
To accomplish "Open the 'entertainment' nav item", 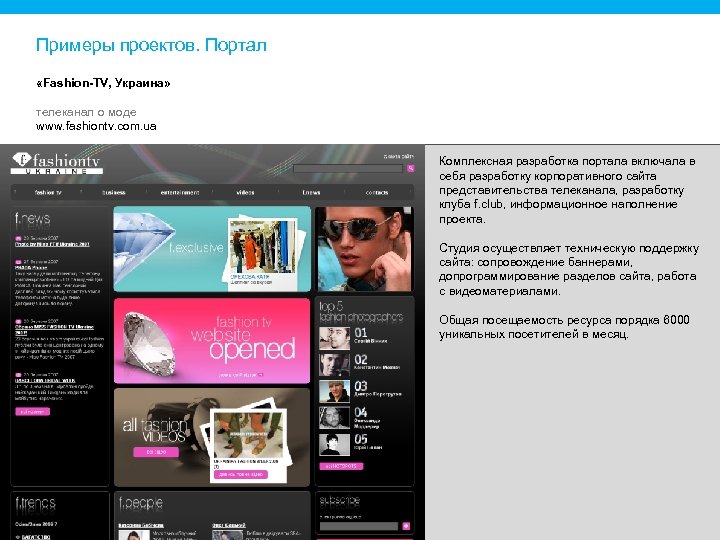I will click(180, 192).
